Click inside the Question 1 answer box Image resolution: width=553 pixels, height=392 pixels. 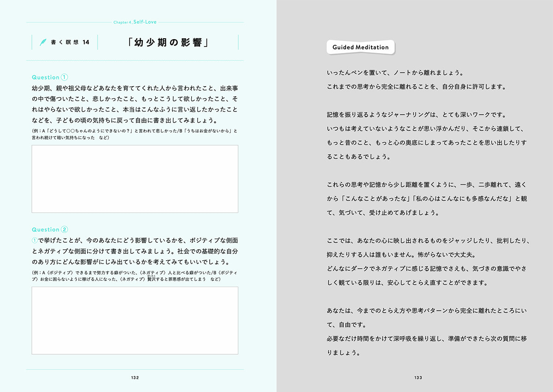tap(135, 179)
